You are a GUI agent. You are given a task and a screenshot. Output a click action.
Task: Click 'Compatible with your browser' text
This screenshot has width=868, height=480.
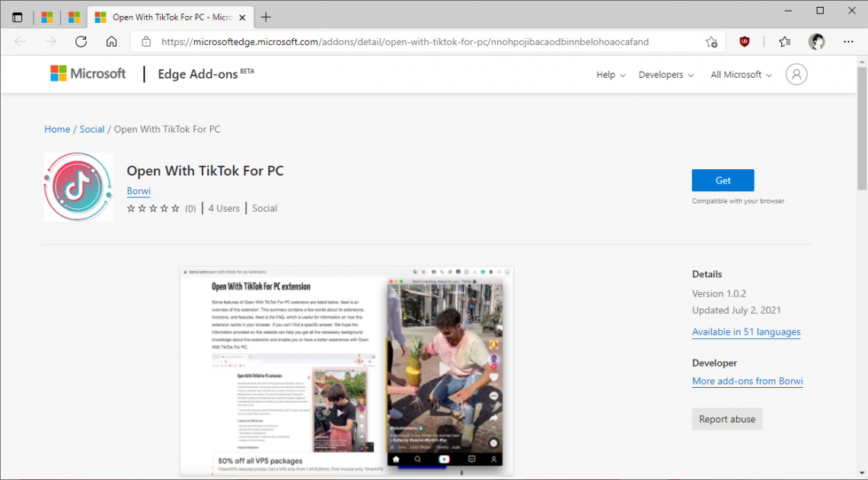[738, 201]
